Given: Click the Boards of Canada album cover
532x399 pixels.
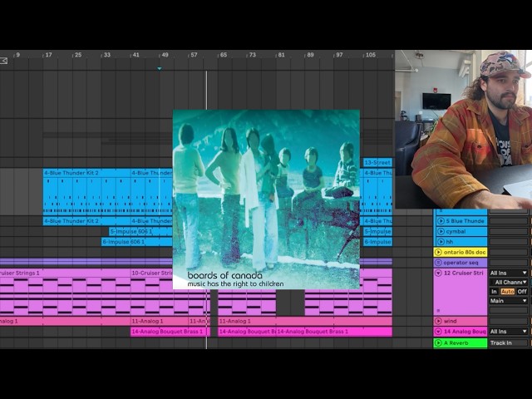Looking at the screenshot, I should (266, 199).
